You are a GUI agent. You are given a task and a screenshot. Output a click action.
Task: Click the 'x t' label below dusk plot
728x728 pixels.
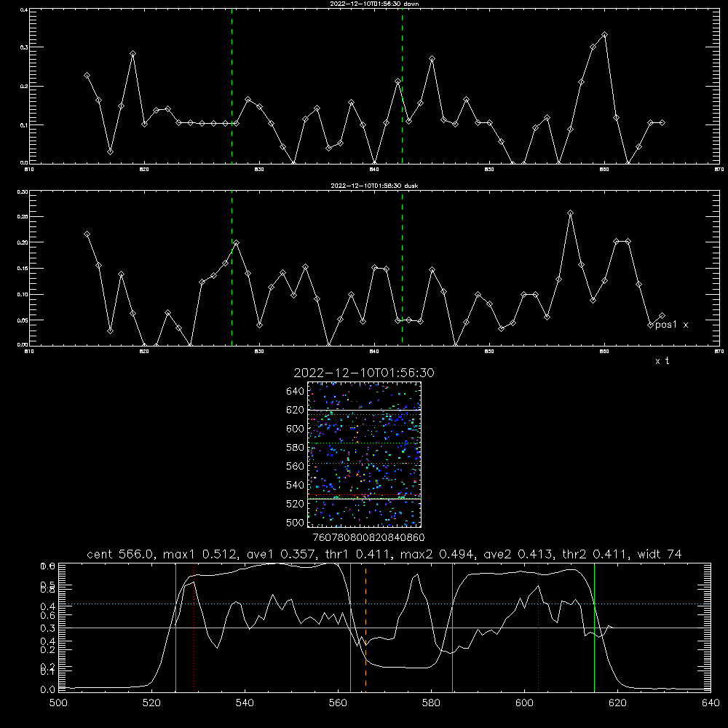(662, 361)
